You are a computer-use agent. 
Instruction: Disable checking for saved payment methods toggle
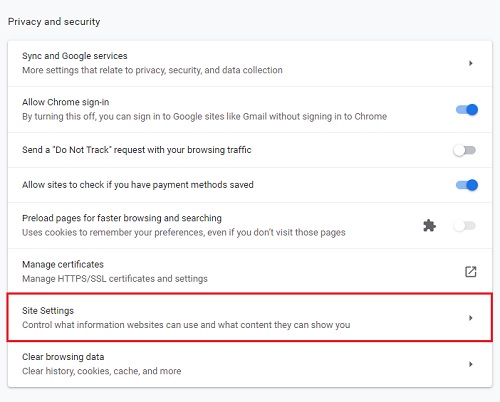coord(467,185)
